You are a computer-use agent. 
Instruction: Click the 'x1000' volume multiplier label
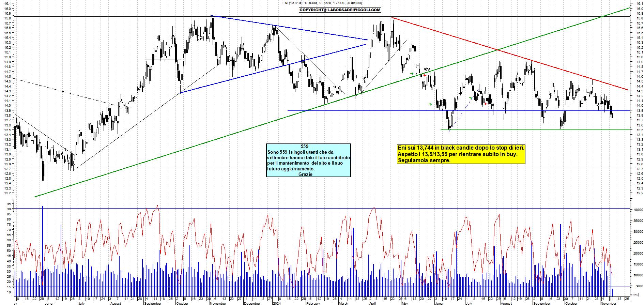coord(634,294)
